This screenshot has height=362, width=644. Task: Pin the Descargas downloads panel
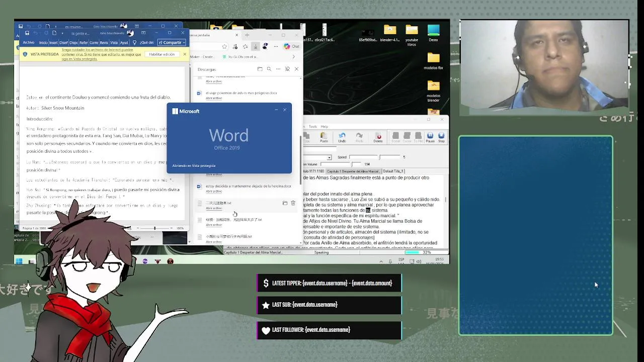(287, 69)
